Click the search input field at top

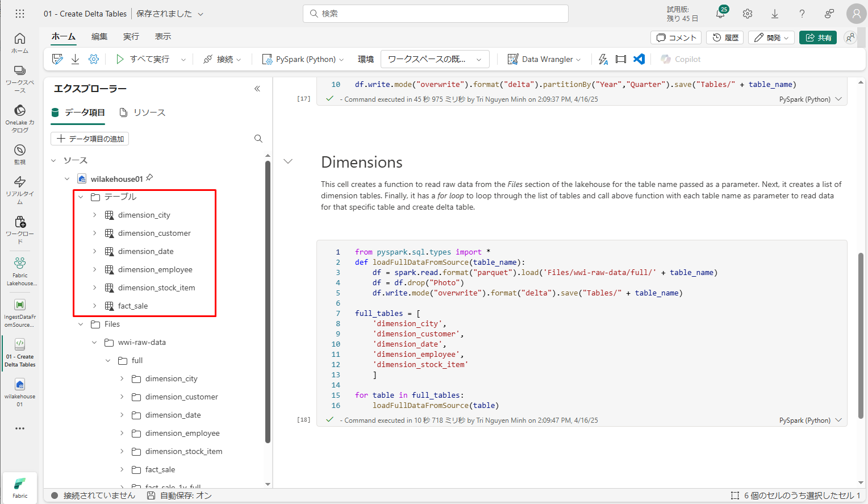(436, 14)
